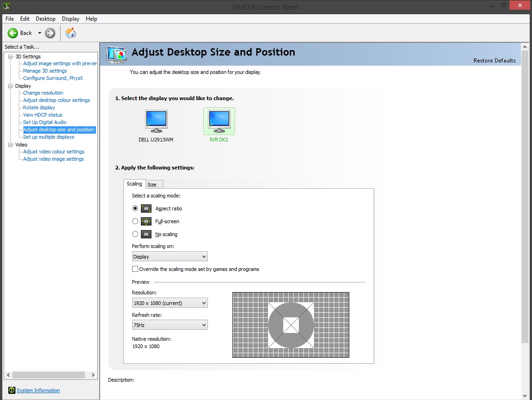Click the Adjust Desktop Size and Position header icon
Screen dimensions: 532x400
(117, 54)
